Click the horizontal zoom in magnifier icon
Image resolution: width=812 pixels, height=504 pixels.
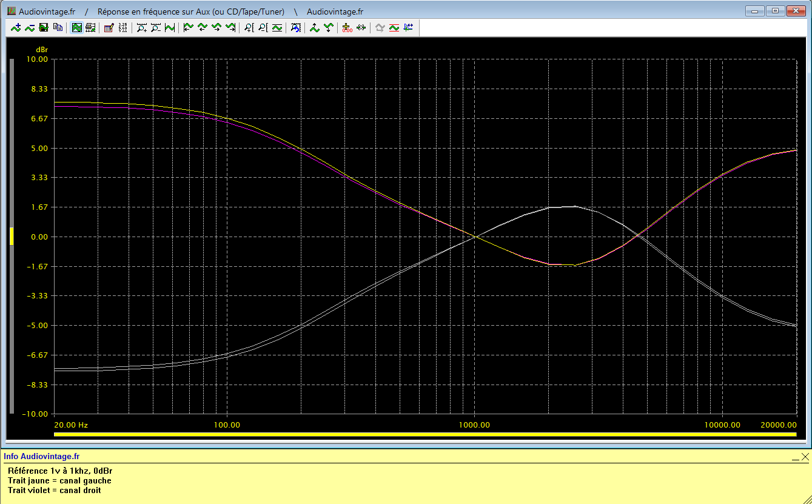point(142,27)
